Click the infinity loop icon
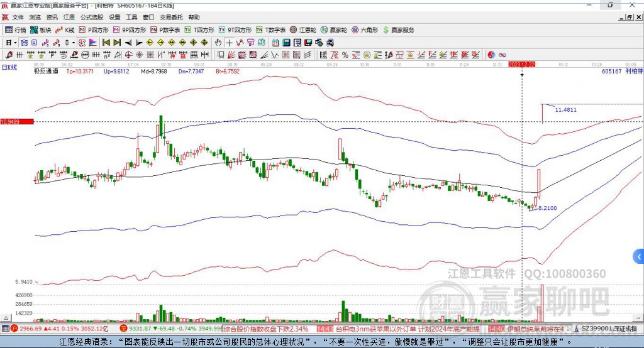Viewport: 644px width, 348px height. click(x=502, y=55)
